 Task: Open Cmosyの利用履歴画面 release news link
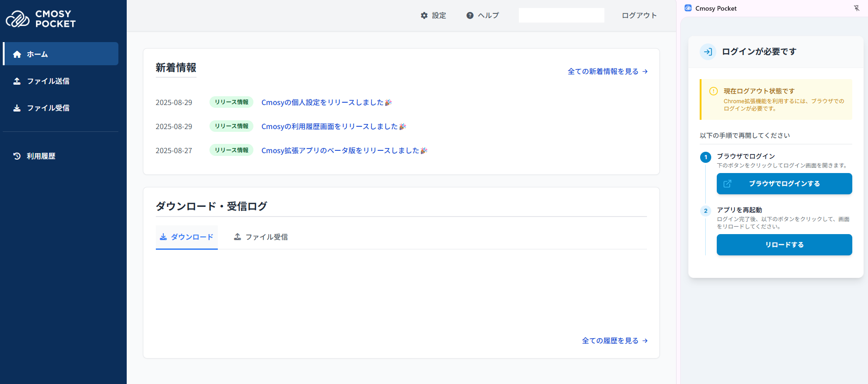click(x=329, y=126)
